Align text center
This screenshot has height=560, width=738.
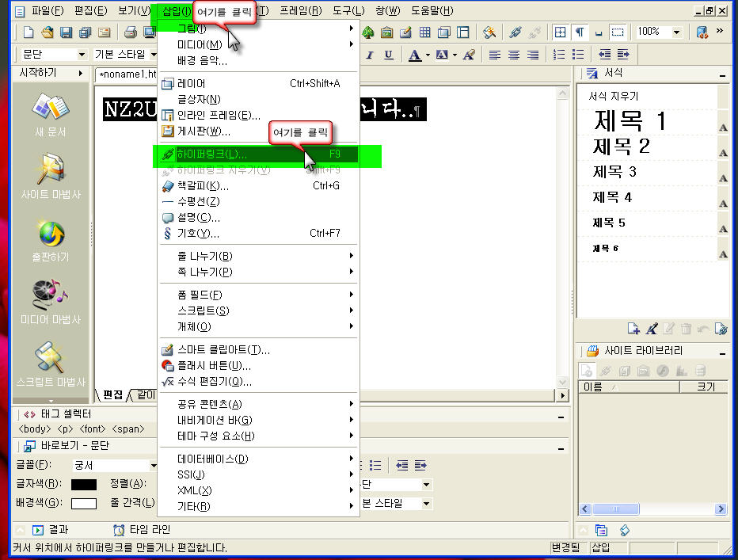[x=513, y=55]
